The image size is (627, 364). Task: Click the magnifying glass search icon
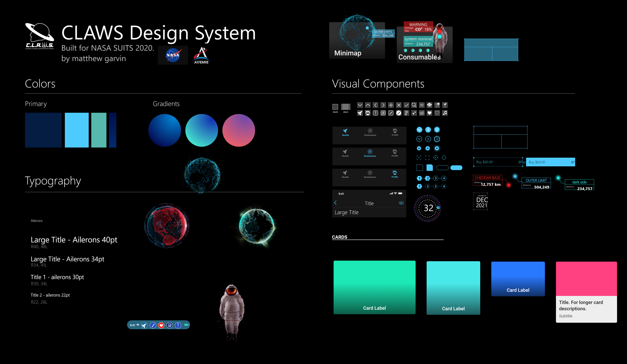414,105
